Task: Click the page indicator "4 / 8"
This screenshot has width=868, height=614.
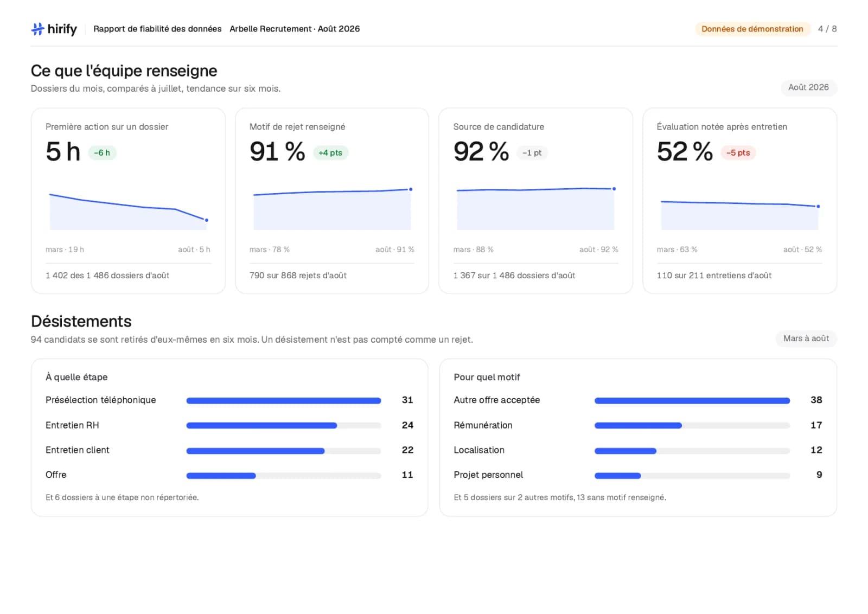Action: pos(827,29)
